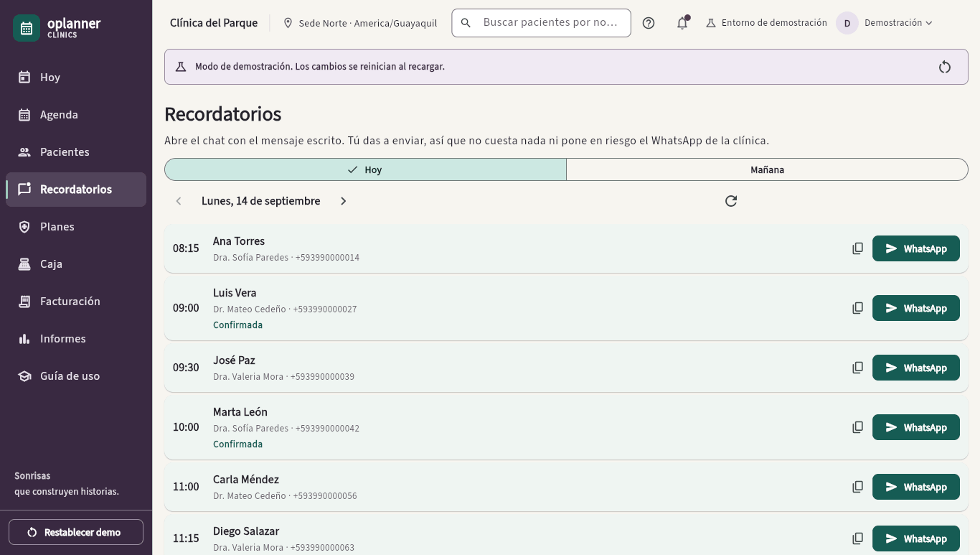Click the demo environment flask icon
This screenshot has height=555, width=980.
[711, 23]
